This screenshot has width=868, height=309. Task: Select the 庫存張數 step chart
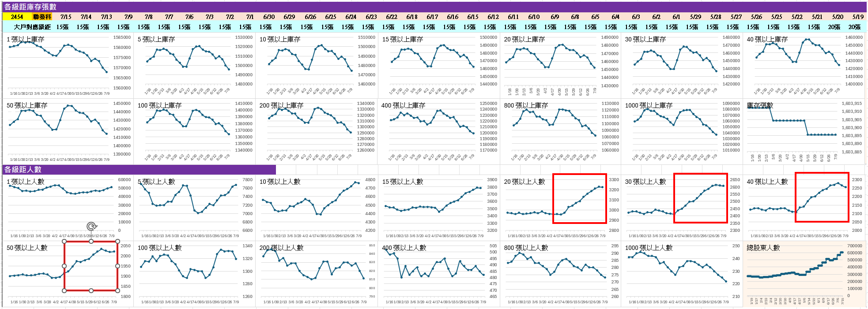[804, 131]
